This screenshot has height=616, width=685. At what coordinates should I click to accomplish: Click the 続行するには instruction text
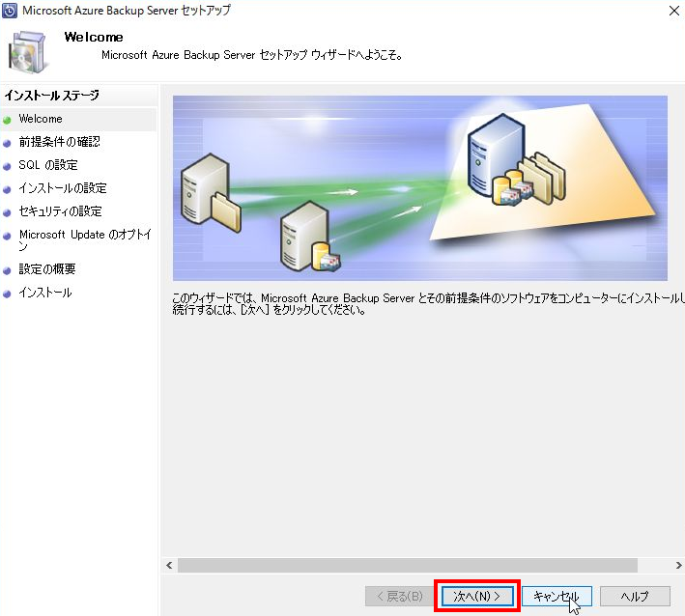pyautogui.click(x=270, y=310)
